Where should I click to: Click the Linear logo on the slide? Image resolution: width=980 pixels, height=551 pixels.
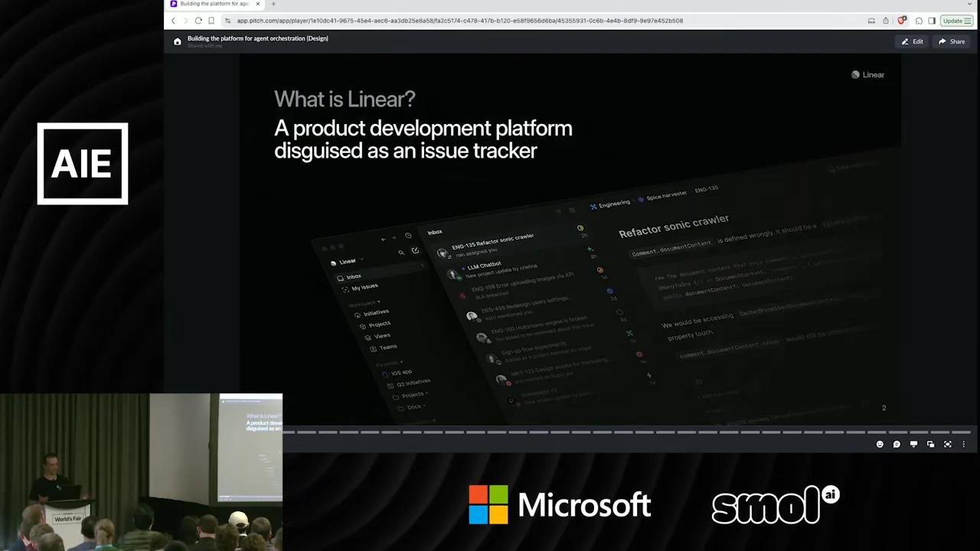[x=868, y=75]
